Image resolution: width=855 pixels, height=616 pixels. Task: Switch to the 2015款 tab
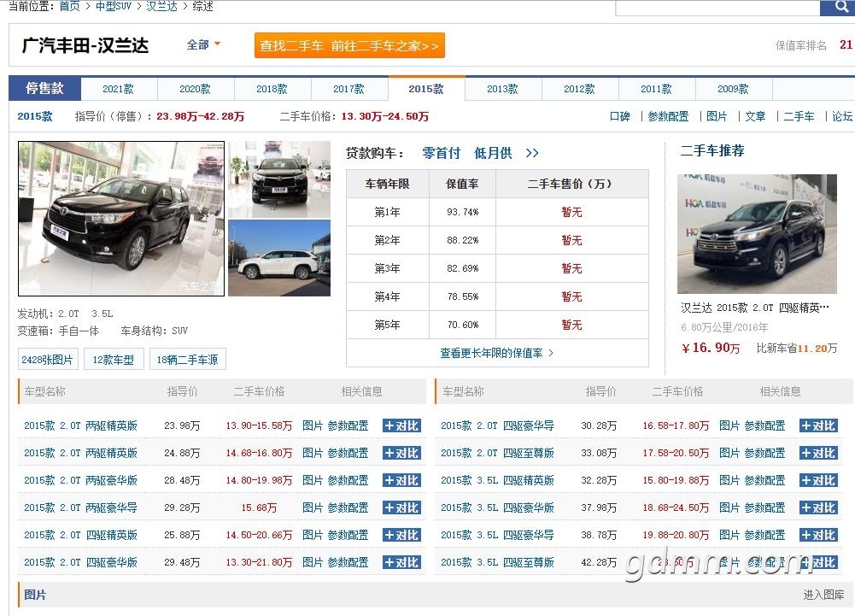pos(426,89)
